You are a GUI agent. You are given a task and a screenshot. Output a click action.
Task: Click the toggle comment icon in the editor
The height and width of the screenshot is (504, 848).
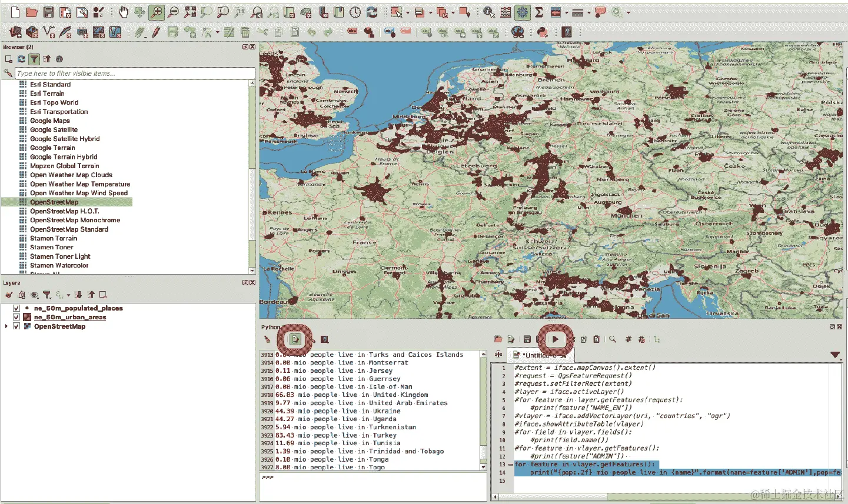(628, 339)
